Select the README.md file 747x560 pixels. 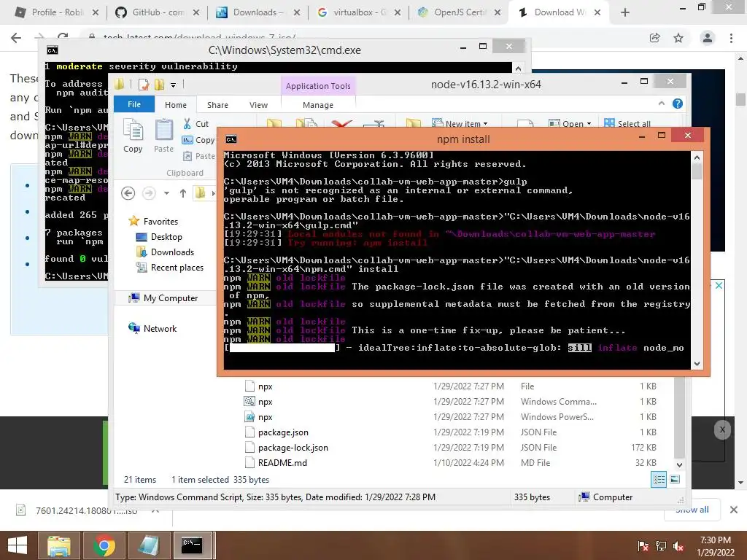pyautogui.click(x=282, y=463)
